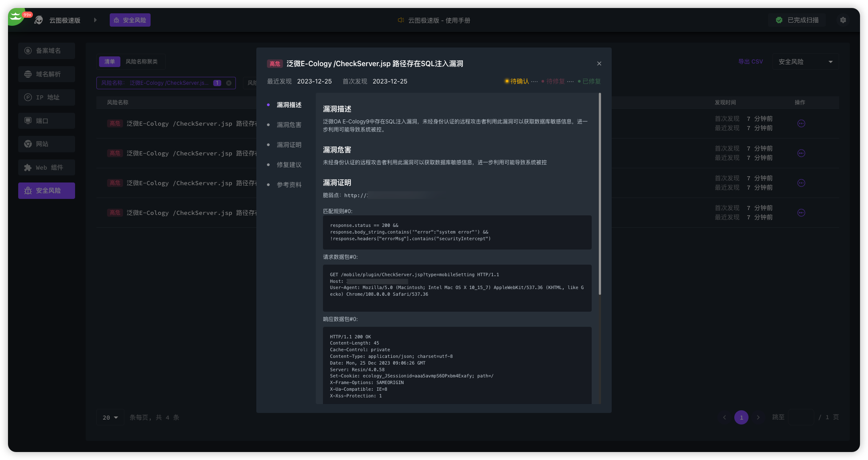Set status to 待修复
The height and width of the screenshot is (460, 868).
point(555,81)
